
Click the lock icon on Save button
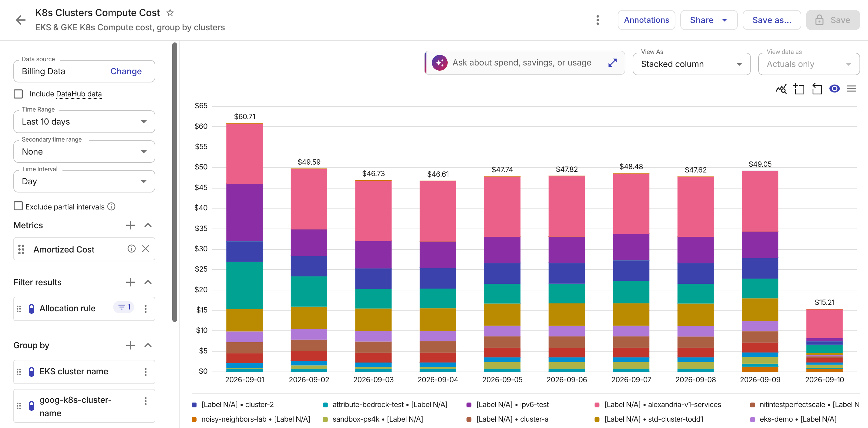point(819,20)
